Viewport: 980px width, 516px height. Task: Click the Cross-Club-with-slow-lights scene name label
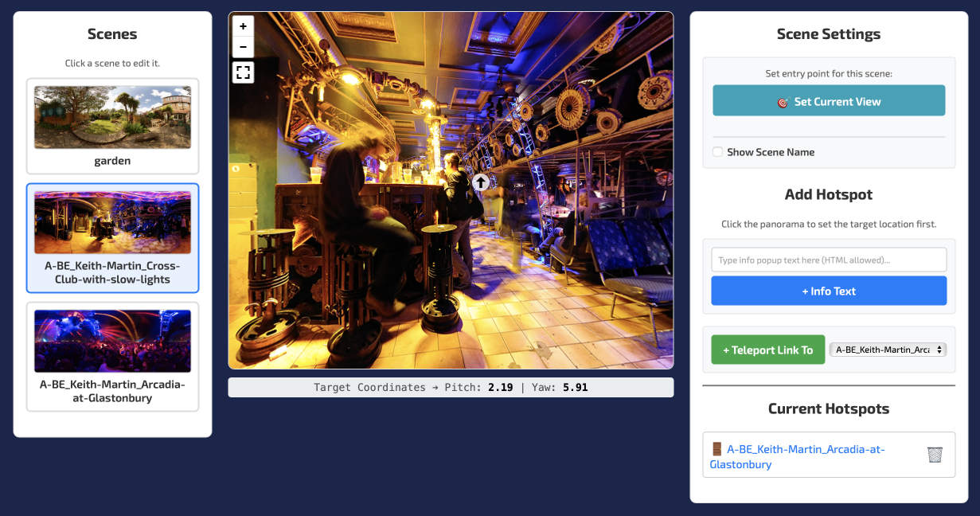(112, 272)
